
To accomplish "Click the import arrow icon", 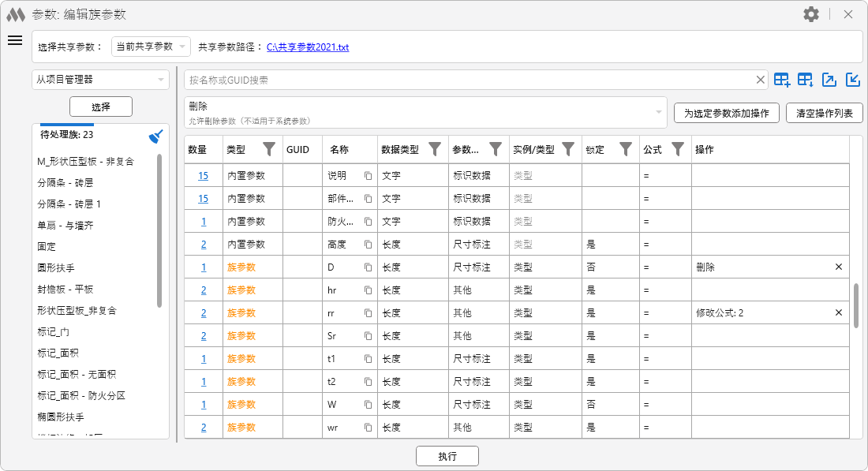I will click(x=852, y=80).
